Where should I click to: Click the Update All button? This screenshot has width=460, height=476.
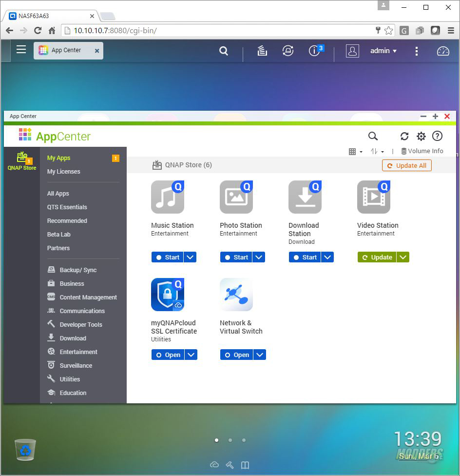click(406, 165)
